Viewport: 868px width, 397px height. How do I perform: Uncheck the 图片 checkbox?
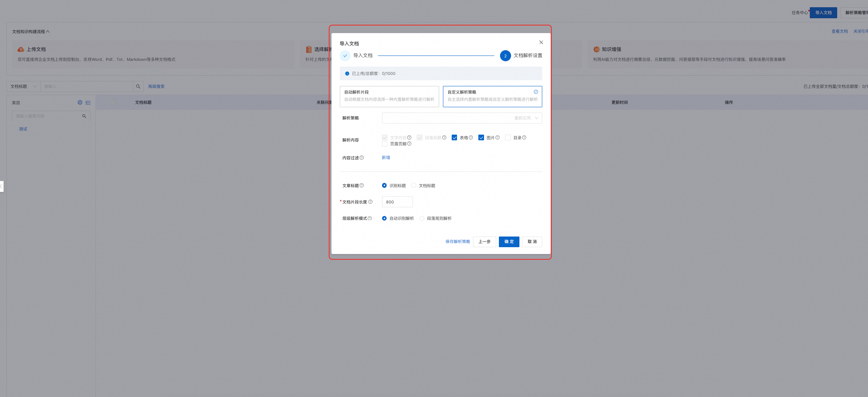click(x=481, y=138)
